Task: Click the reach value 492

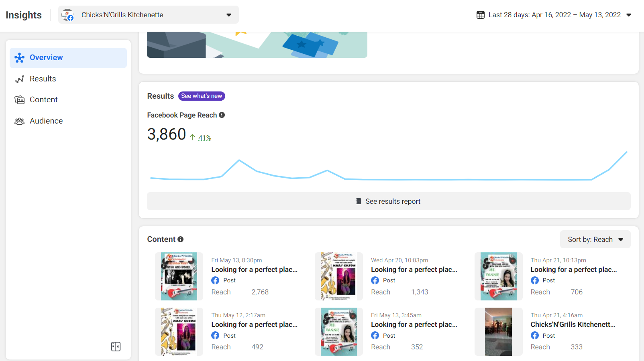Action: (x=257, y=347)
